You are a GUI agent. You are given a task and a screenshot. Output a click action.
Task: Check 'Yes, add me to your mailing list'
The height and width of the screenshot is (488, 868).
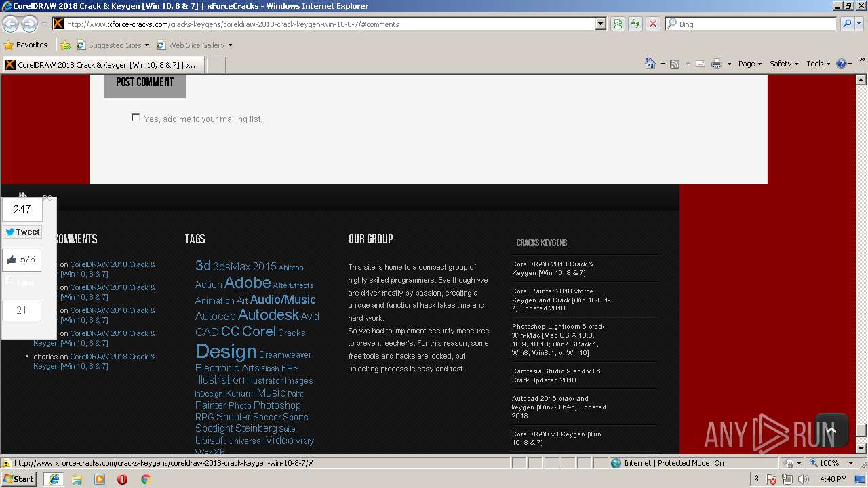(x=136, y=117)
